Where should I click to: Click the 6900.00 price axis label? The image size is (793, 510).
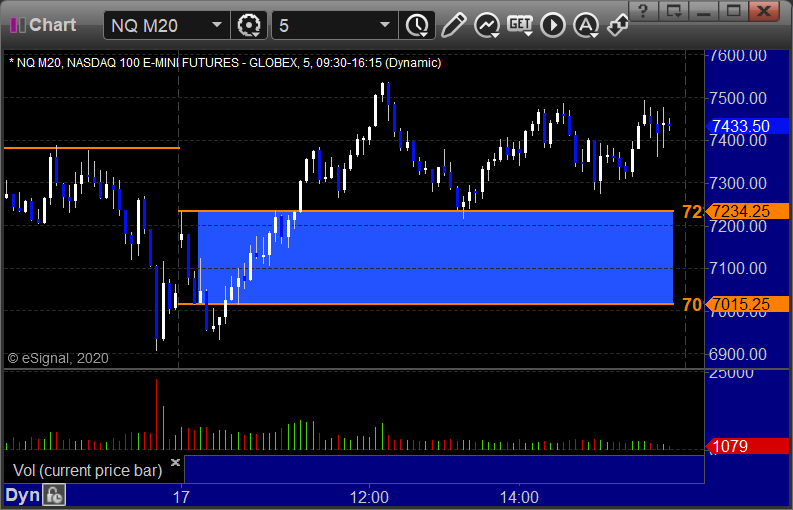[x=738, y=354]
